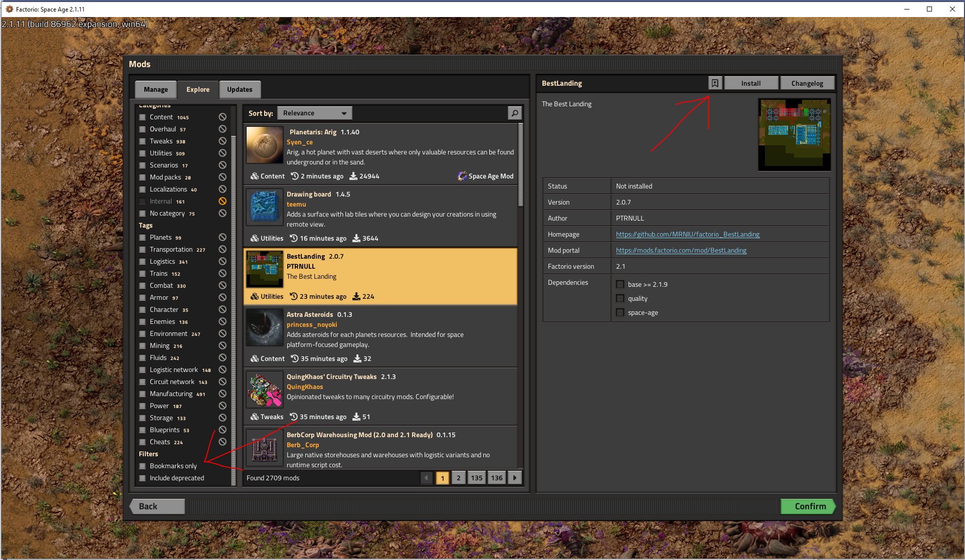Viewport: 965px width, 560px height.
Task: Click the bookmark icon for BestLanding
Action: [715, 83]
